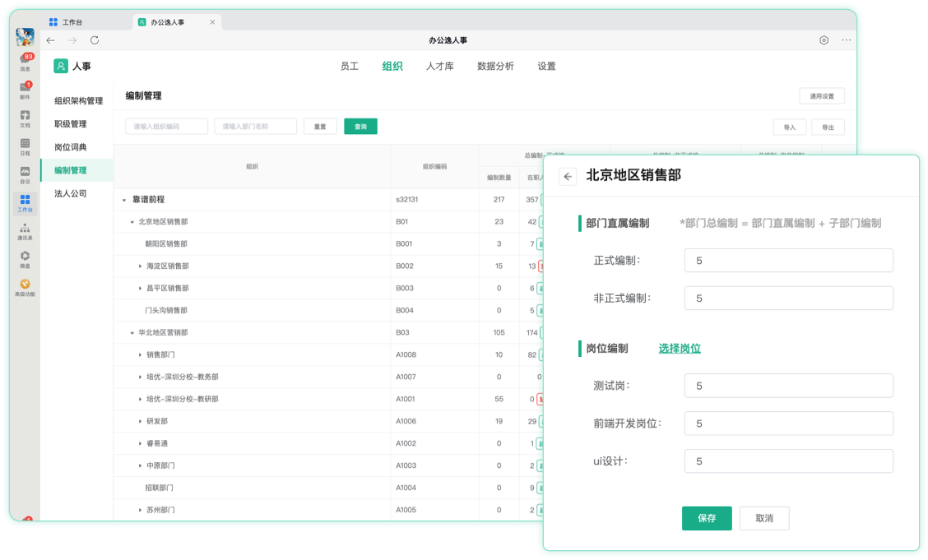Expand the 中原部门 tree row
Image resolution: width=928 pixels, height=560 pixels.
[x=140, y=465]
